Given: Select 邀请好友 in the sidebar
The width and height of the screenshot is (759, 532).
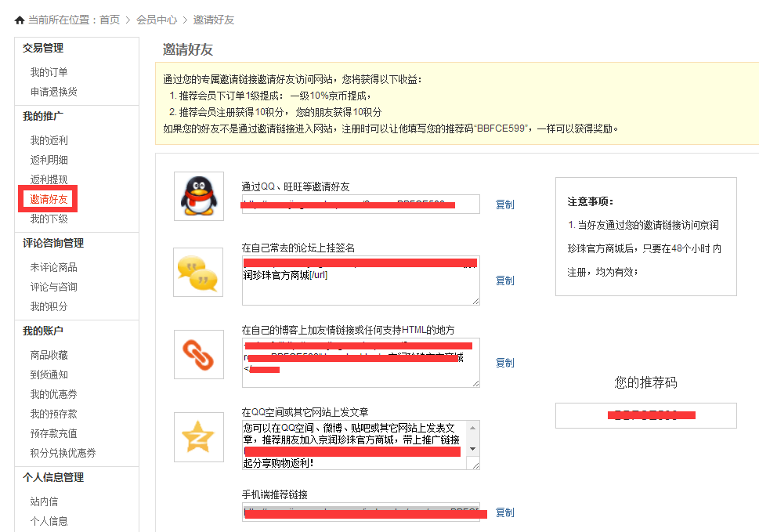Looking at the screenshot, I should [49, 199].
